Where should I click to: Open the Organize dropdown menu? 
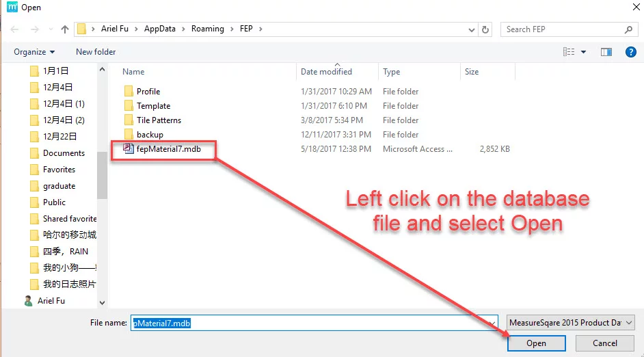33,52
